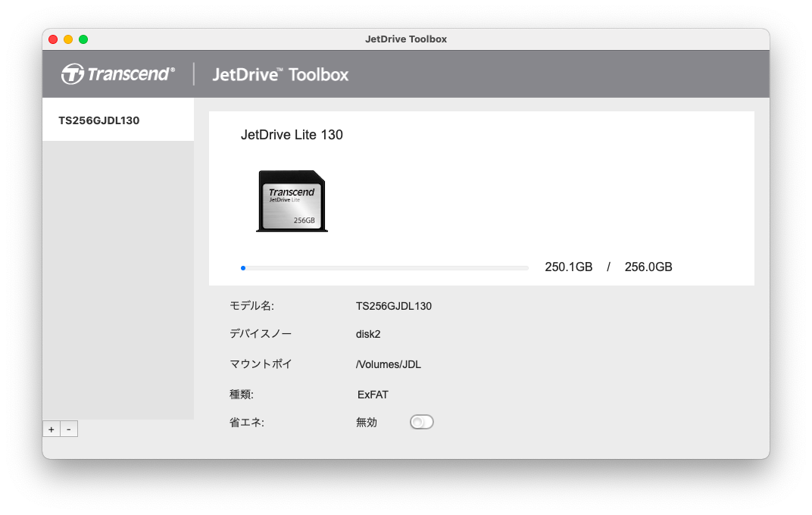Viewport: 812px width, 515px height.
Task: Close the JetDrive Toolbox window
Action: [53, 39]
